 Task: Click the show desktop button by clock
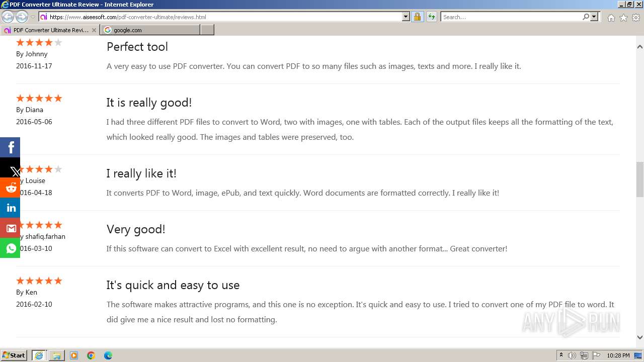click(638, 355)
